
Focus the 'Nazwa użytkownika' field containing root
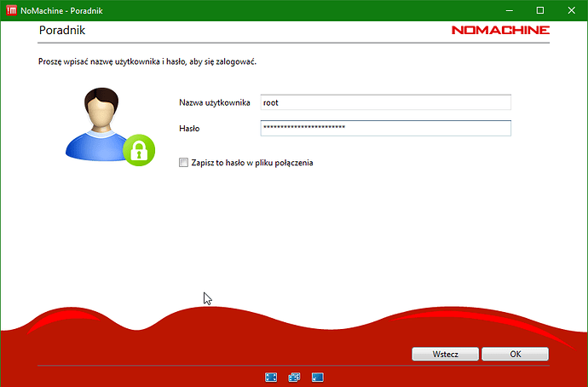click(384, 102)
